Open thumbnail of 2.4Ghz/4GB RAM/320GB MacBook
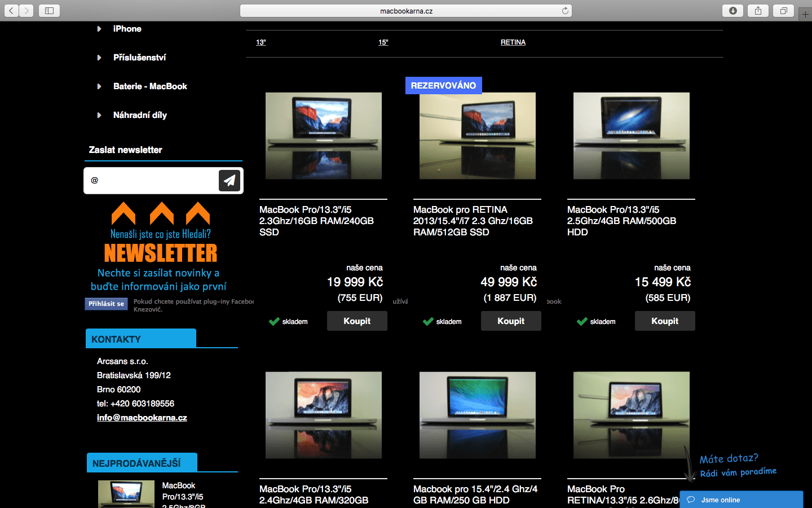The width and height of the screenshot is (812, 508). coord(324,415)
